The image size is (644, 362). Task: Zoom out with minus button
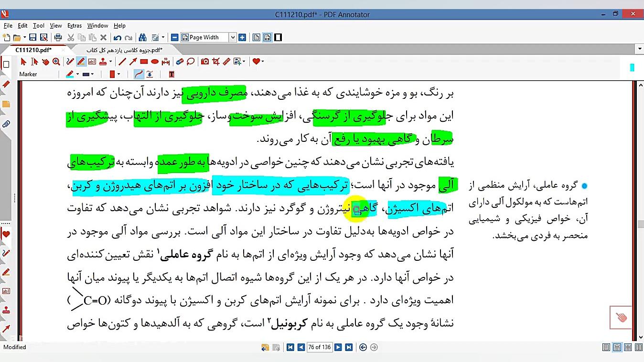pyautogui.click(x=175, y=37)
